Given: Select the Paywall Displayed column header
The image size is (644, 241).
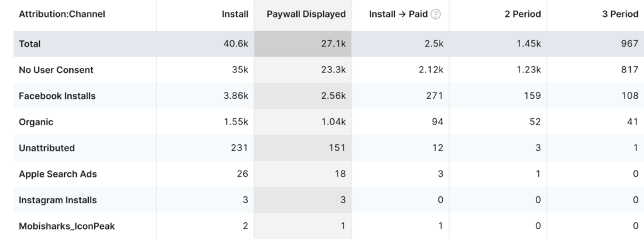Looking at the screenshot, I should point(306,14).
